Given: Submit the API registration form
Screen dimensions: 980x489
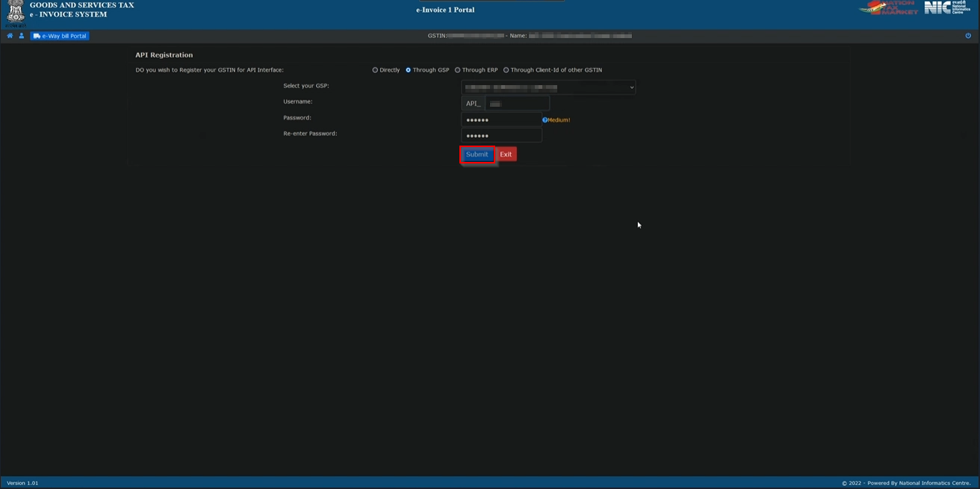Looking at the screenshot, I should point(477,154).
